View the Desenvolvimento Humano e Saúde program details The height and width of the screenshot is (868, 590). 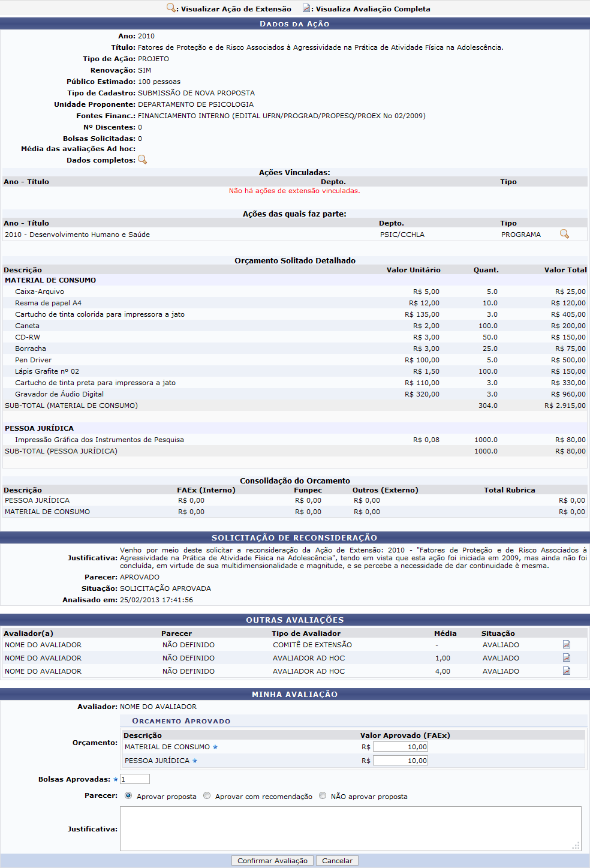tap(564, 234)
